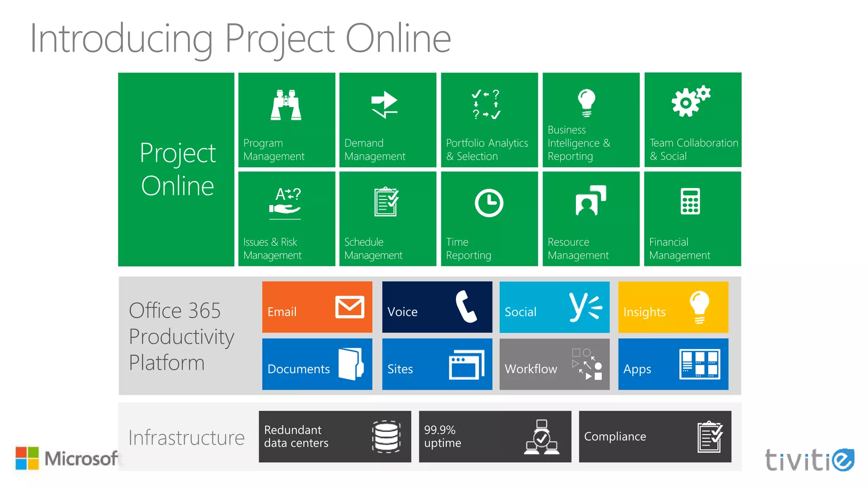Click 99.9% uptime text

pos(442,436)
